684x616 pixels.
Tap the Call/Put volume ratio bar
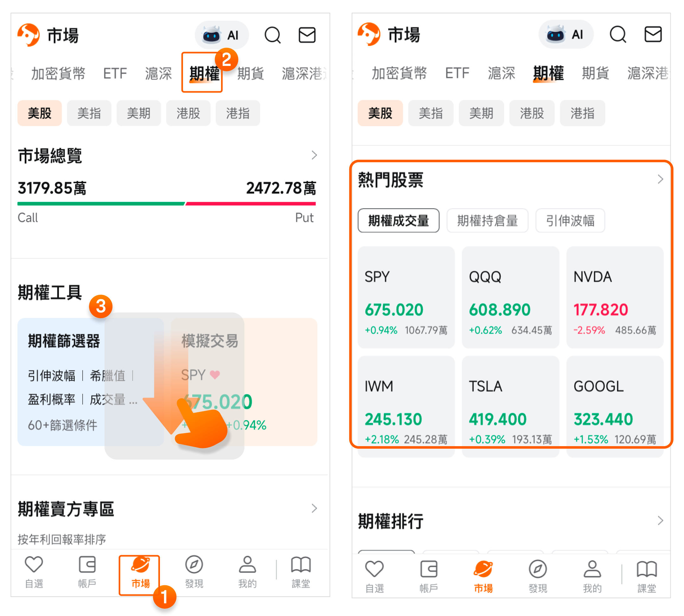[x=167, y=204]
